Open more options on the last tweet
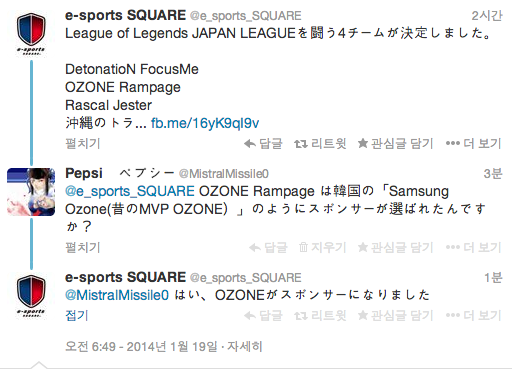The height and width of the screenshot is (371, 512). [473, 315]
